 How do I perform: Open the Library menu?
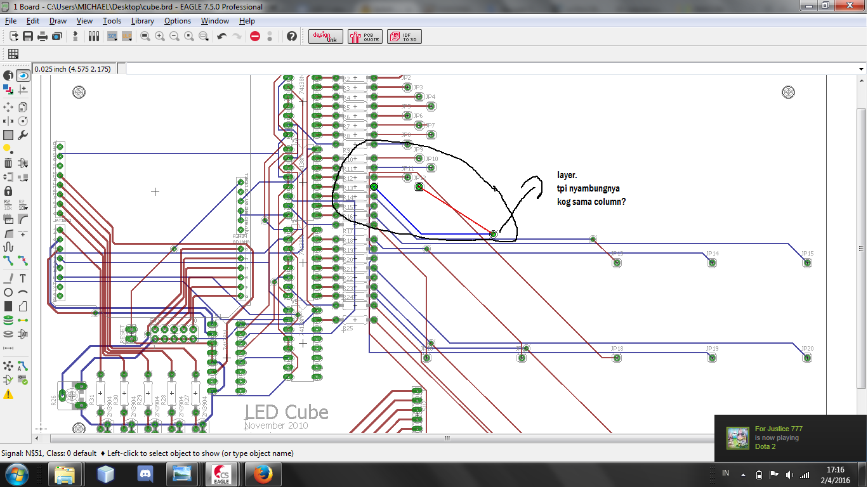pos(142,21)
